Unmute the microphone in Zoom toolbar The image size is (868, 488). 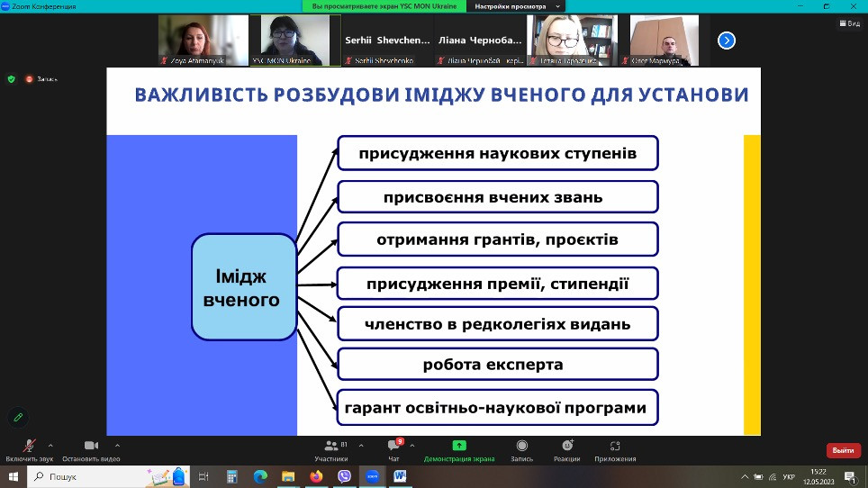29,446
